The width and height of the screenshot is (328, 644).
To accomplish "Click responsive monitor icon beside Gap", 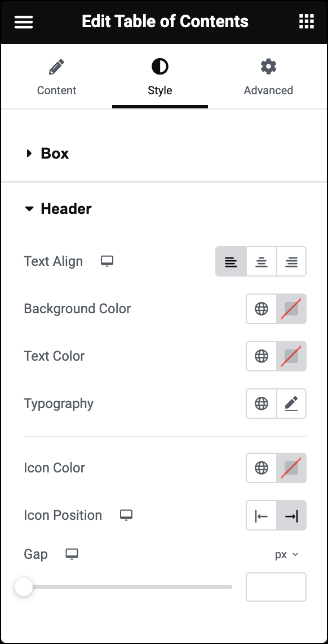I will click(72, 554).
